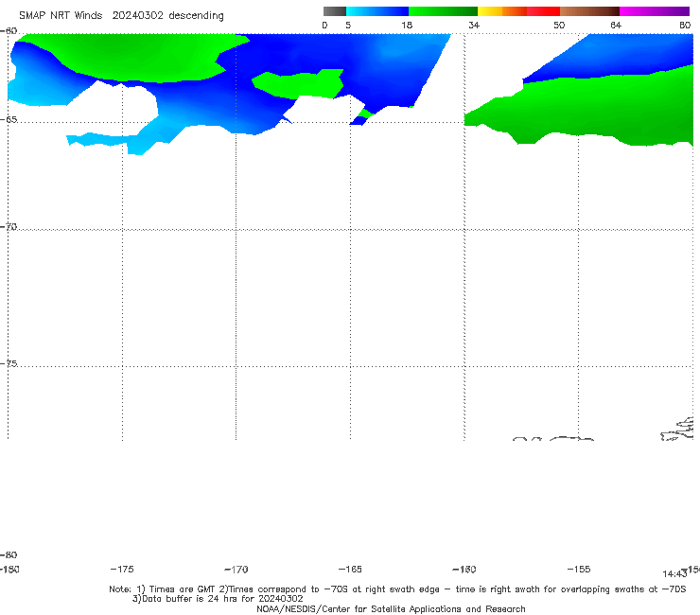Click the title text 'SMAP NRT Winds'
The image size is (700, 615).
tap(61, 15)
